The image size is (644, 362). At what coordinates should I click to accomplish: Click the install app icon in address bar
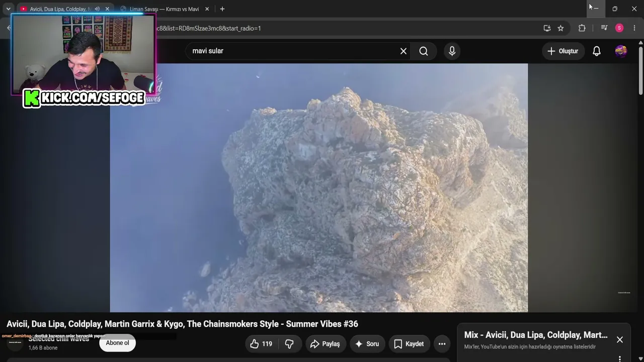(547, 28)
